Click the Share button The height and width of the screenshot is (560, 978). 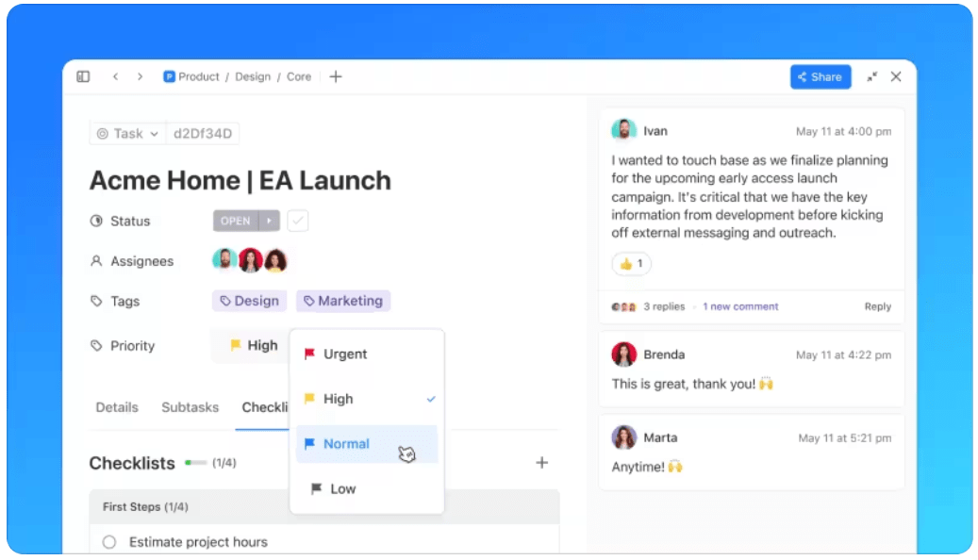pyautogui.click(x=821, y=76)
